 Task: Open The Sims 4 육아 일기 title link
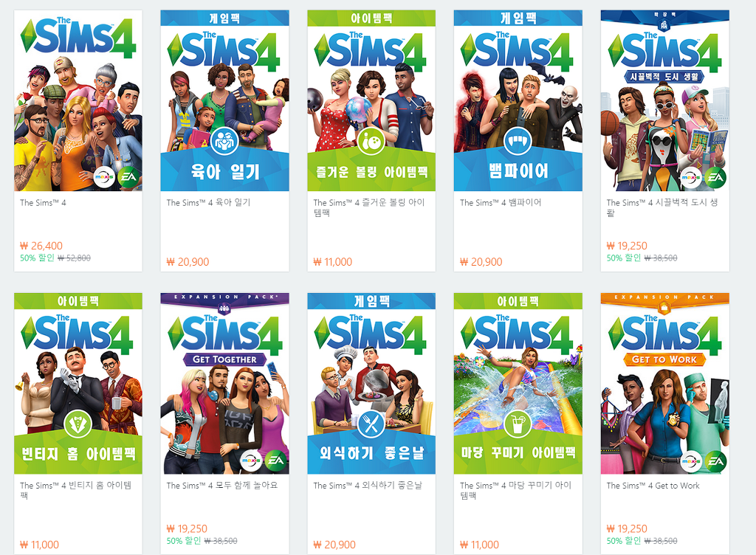(x=208, y=202)
